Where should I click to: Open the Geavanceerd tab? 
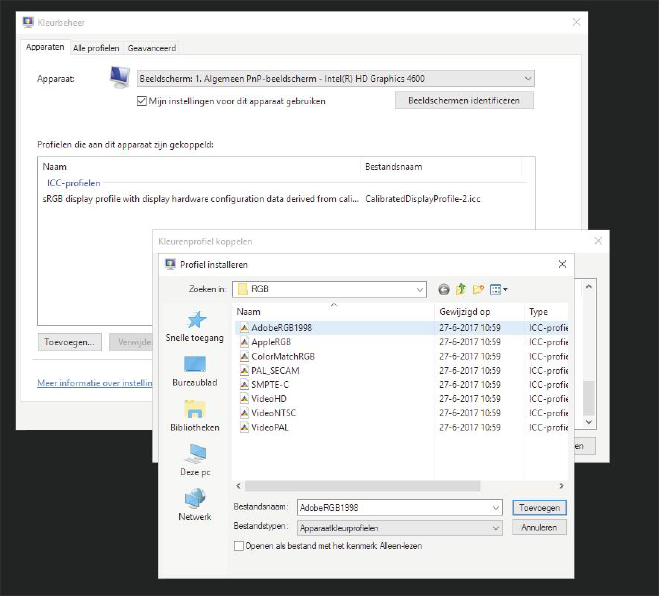(152, 48)
